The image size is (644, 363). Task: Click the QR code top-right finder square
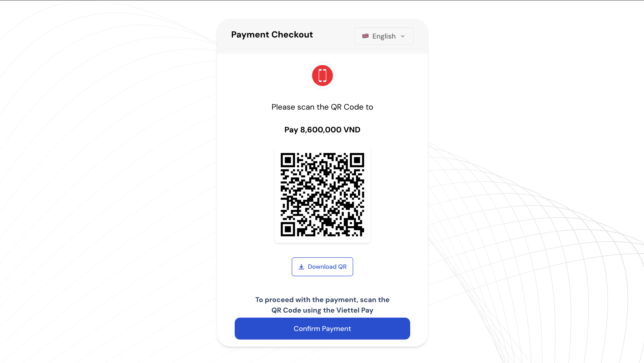click(x=357, y=160)
